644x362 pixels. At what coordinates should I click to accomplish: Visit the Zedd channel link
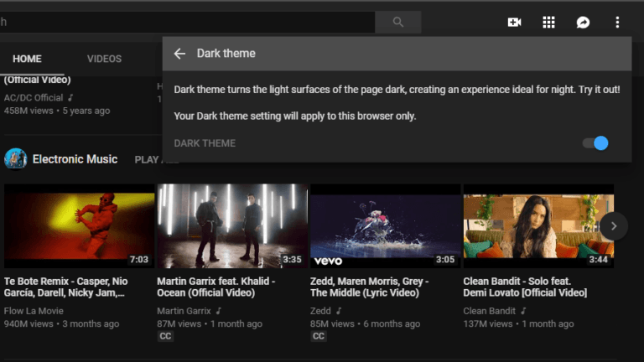(320, 311)
